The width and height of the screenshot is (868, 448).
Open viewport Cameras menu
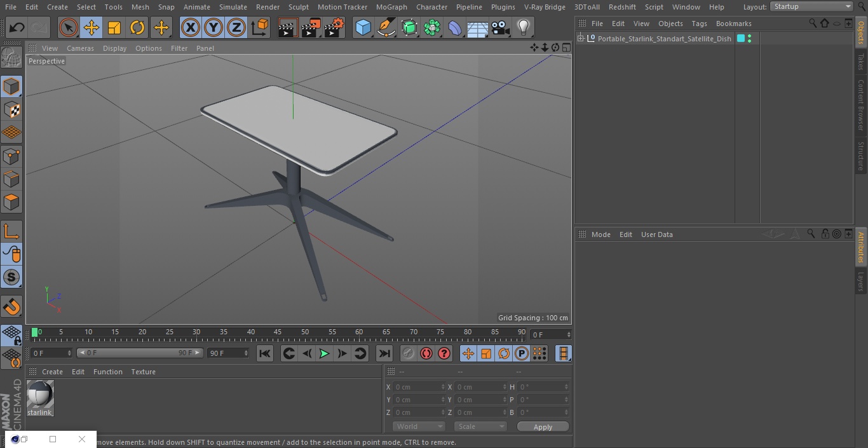pyautogui.click(x=80, y=48)
